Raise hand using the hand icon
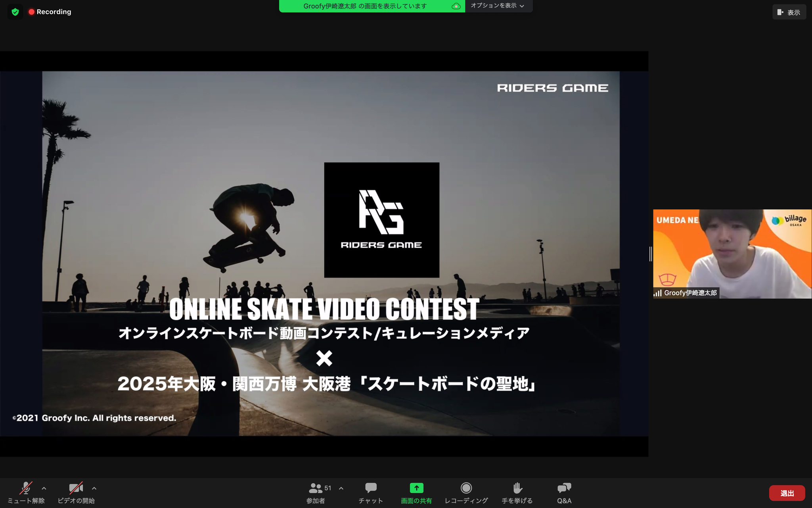The image size is (812, 508). pos(517,488)
